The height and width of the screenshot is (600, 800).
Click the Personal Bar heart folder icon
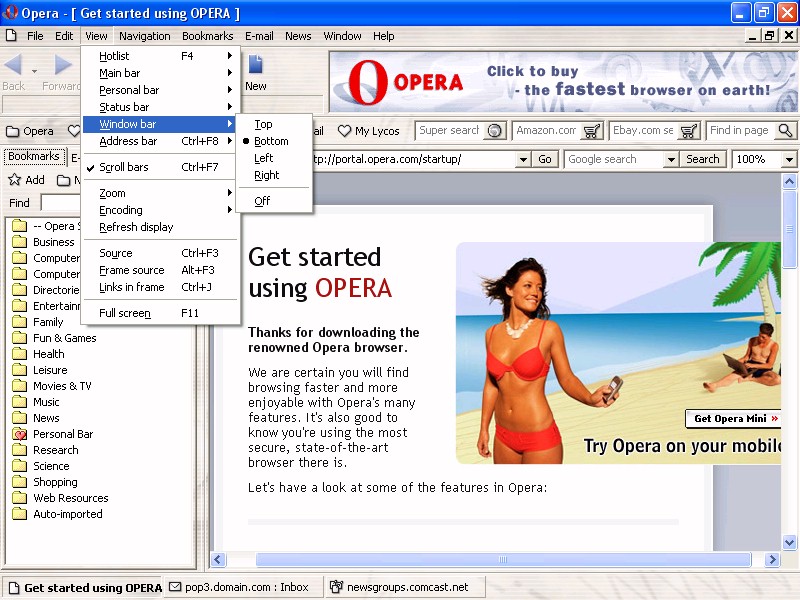(x=19, y=434)
